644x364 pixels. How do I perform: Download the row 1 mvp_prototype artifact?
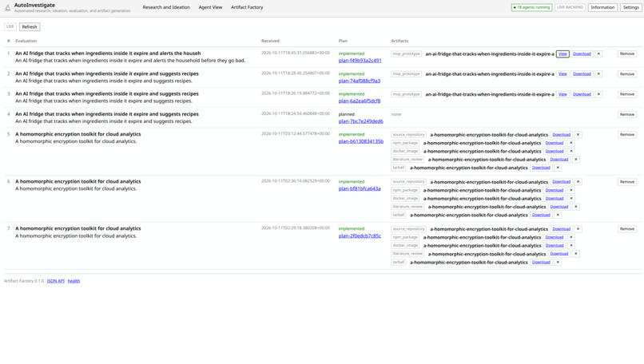(582, 53)
